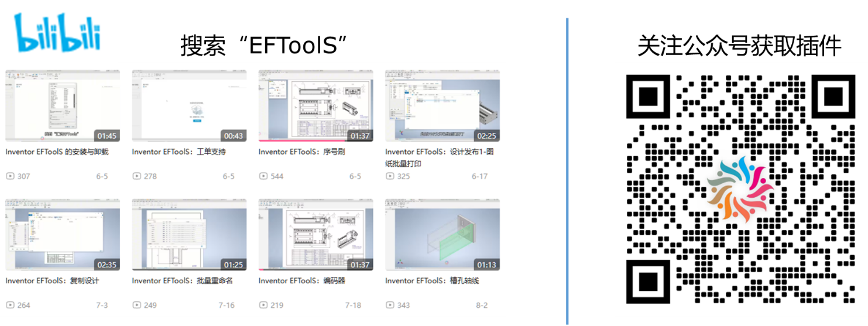Click the bilibili logo
The width and height of the screenshot is (868, 326).
pos(57,33)
